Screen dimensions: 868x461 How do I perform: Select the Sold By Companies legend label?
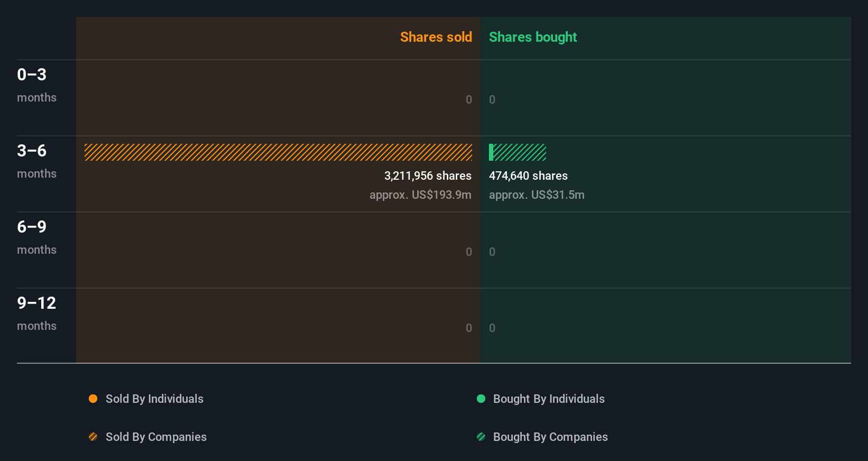point(156,437)
